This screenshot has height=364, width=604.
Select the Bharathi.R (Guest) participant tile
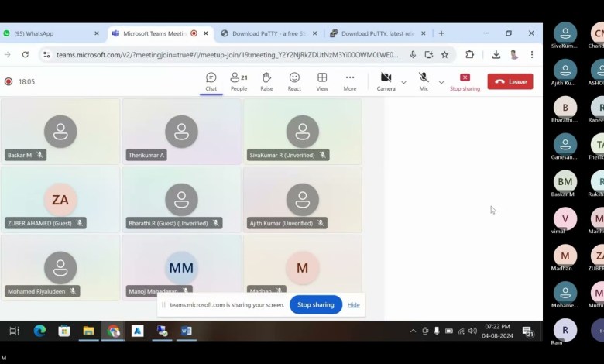pos(181,200)
